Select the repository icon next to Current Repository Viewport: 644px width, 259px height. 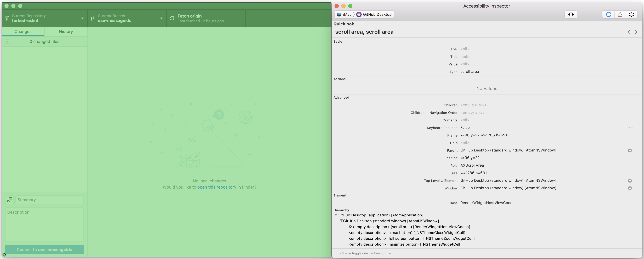[7, 18]
